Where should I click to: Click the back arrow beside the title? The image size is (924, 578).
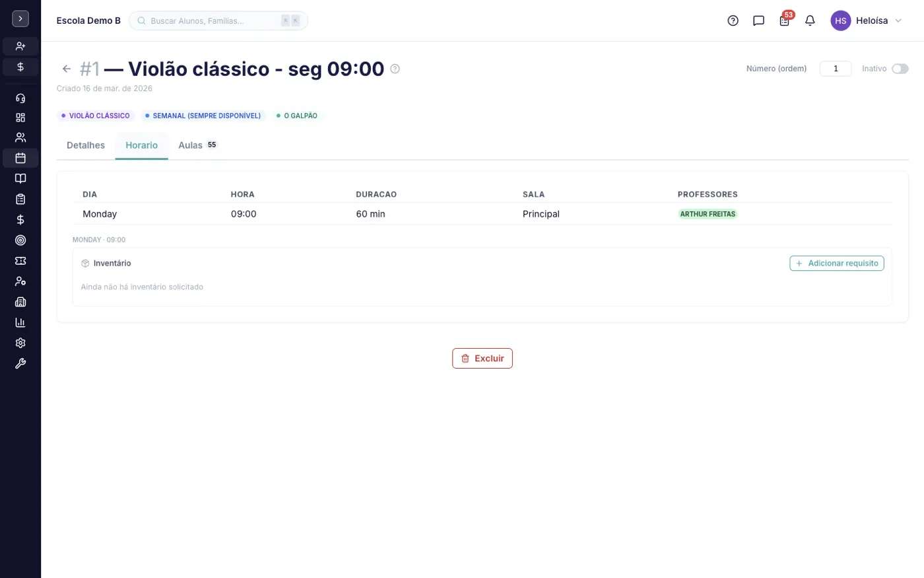[x=67, y=69]
